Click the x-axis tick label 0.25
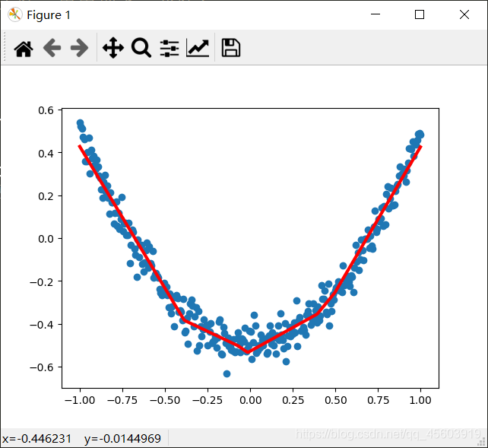 coord(293,400)
